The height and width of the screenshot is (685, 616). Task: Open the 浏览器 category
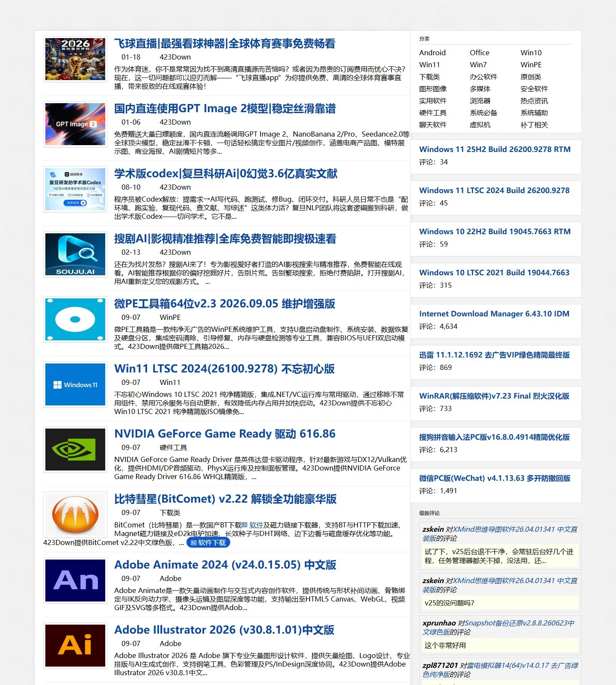(480, 101)
